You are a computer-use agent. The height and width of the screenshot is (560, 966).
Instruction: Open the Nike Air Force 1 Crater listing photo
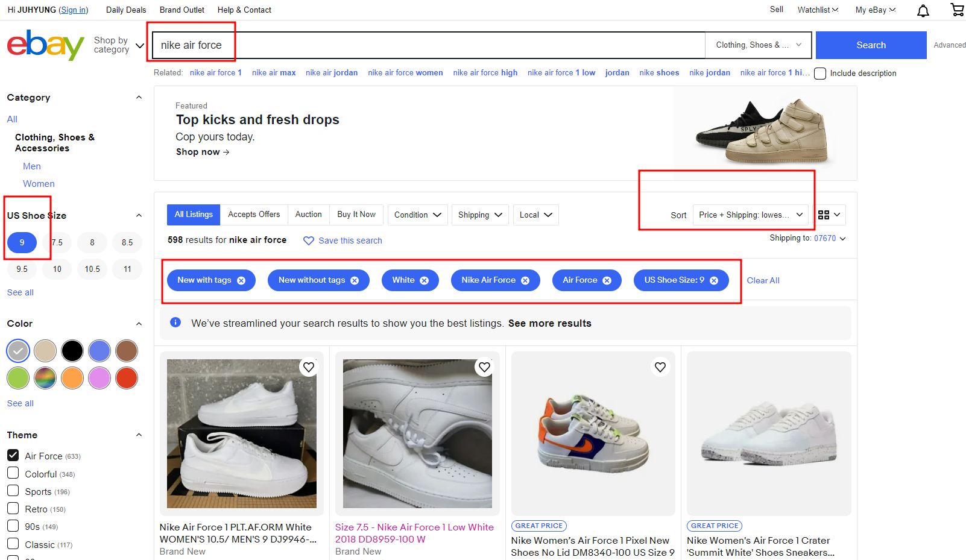769,433
